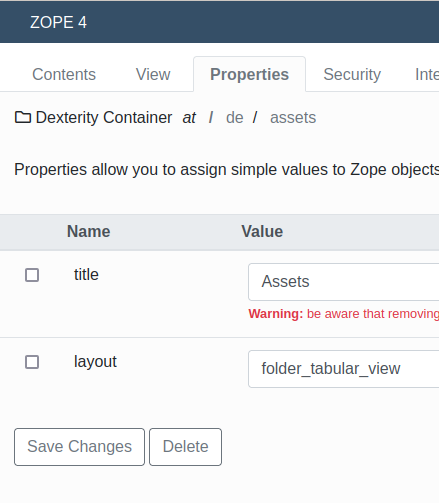Open the 'de' breadcrumb link
Screen dimensions: 439x503
235,117
